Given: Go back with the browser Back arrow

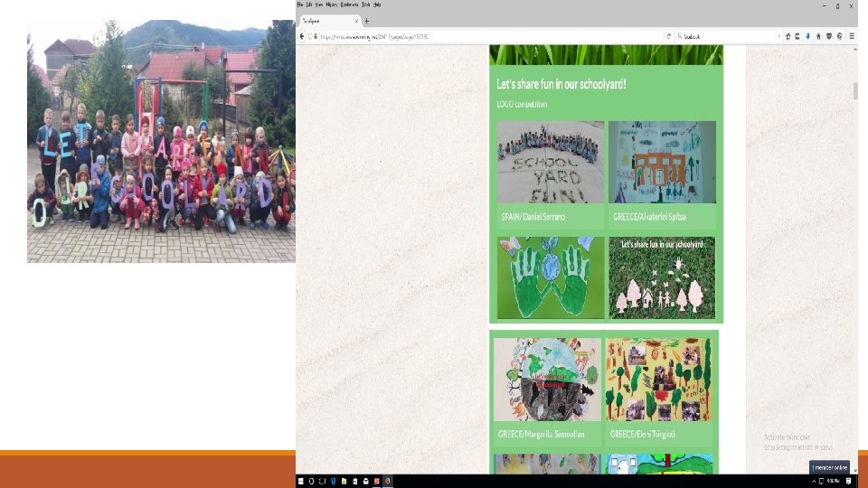Looking at the screenshot, I should pyautogui.click(x=302, y=36).
